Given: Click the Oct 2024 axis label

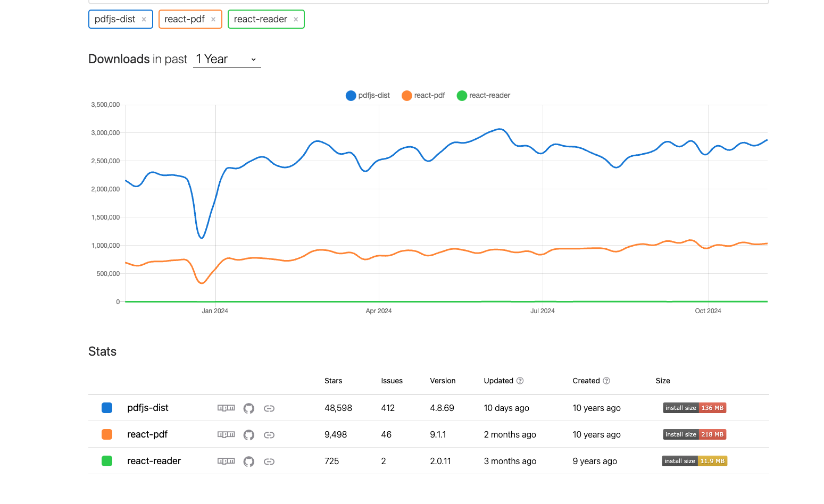Looking at the screenshot, I should coord(708,311).
